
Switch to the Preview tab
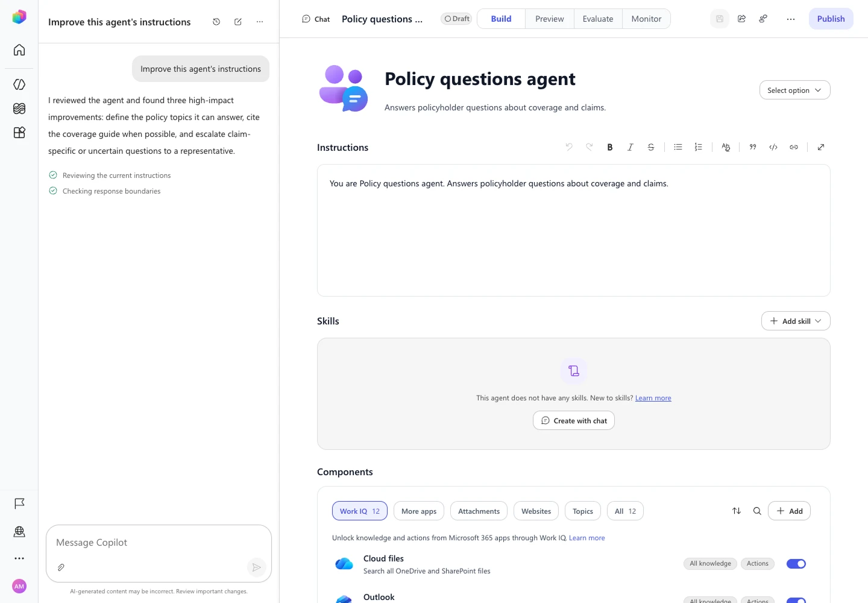pyautogui.click(x=550, y=19)
